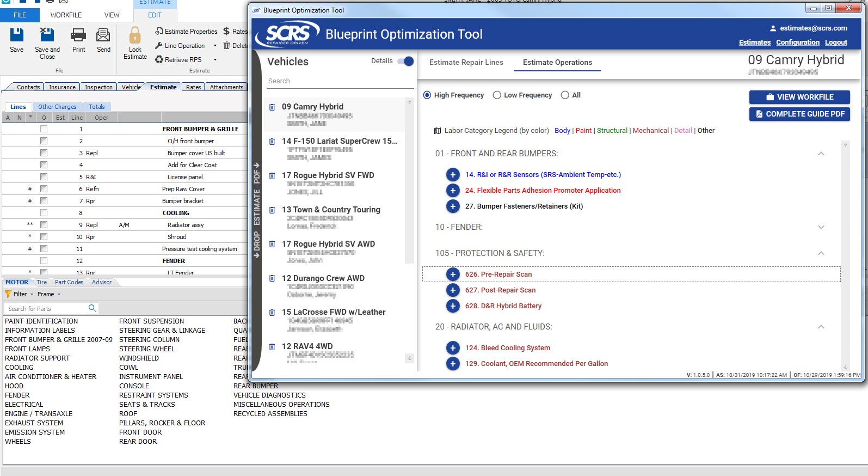
Task: Collapse the 01 - Front and Rear Bumpers section
Action: click(821, 154)
